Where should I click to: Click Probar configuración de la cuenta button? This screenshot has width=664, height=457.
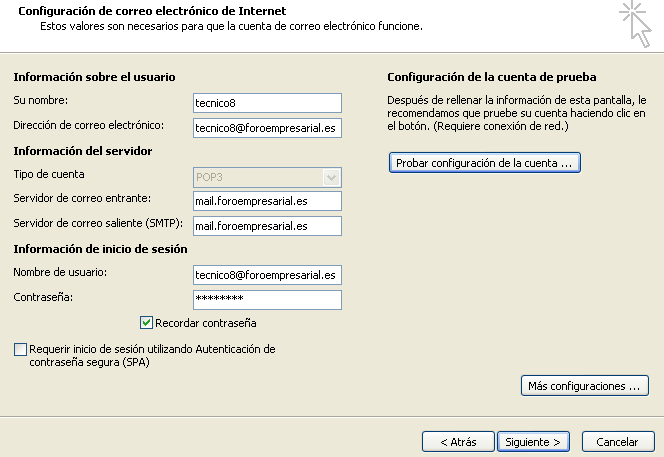point(484,163)
